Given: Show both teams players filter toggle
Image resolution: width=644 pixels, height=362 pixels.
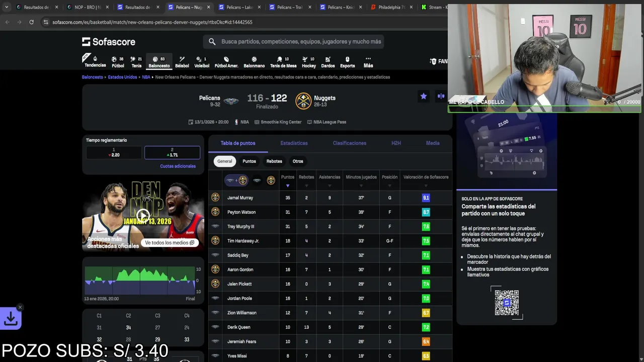Looking at the screenshot, I should pos(236,180).
